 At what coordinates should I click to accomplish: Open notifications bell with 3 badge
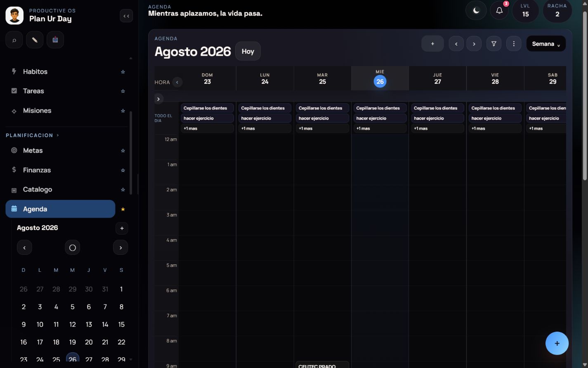(x=499, y=11)
